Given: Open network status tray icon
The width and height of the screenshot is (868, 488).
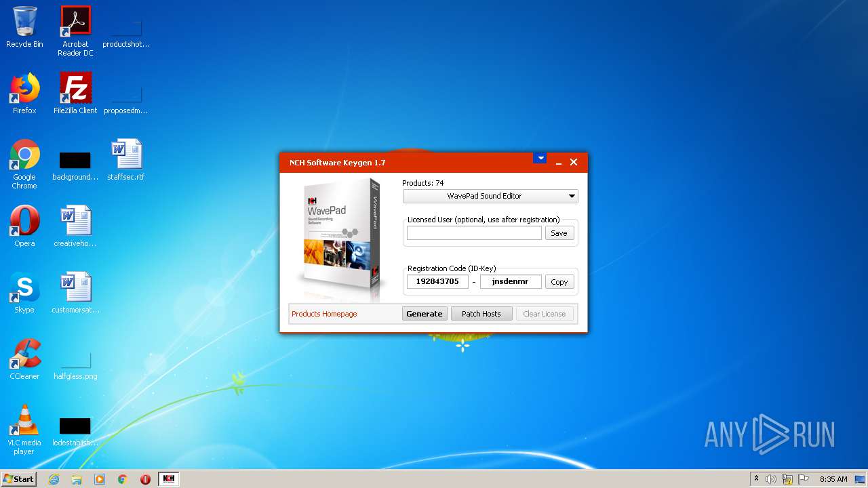Looking at the screenshot, I should coord(787,479).
